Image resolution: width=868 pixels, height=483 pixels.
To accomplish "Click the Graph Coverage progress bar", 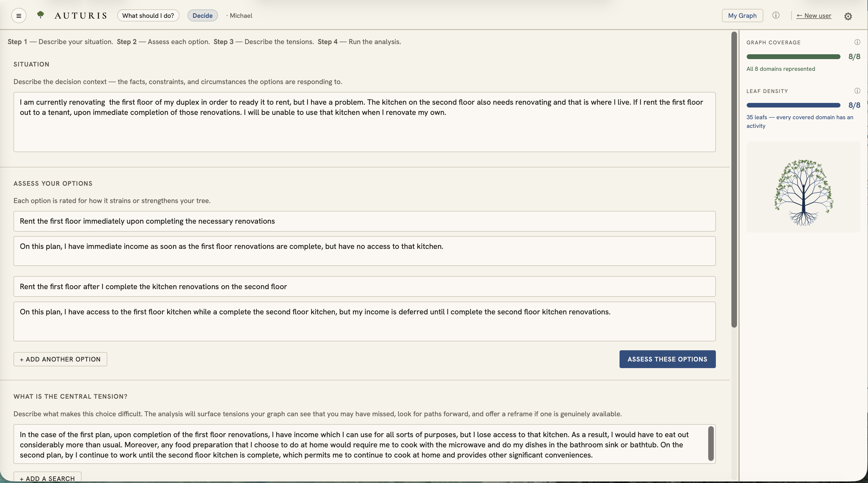I will click(x=793, y=57).
